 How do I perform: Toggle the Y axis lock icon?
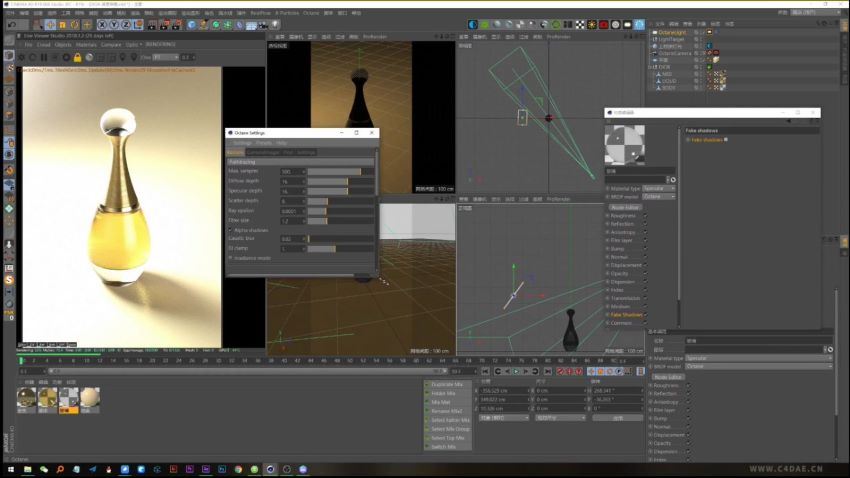tap(114, 24)
